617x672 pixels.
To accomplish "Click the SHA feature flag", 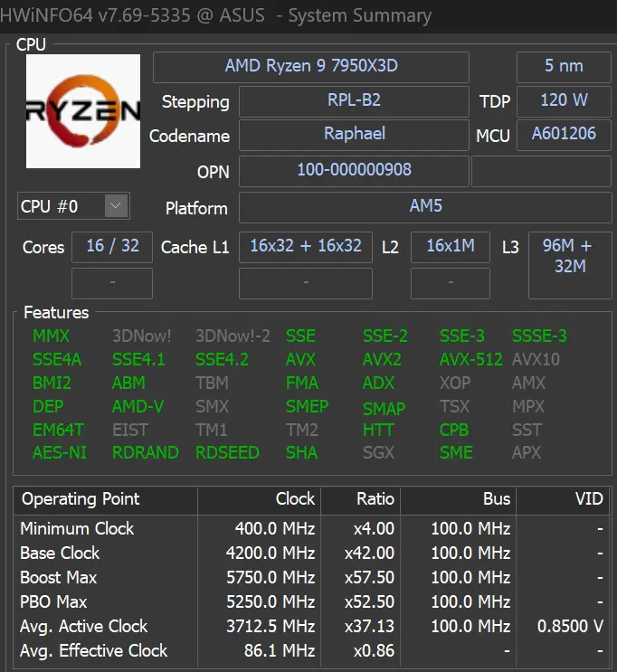I will 301,452.
